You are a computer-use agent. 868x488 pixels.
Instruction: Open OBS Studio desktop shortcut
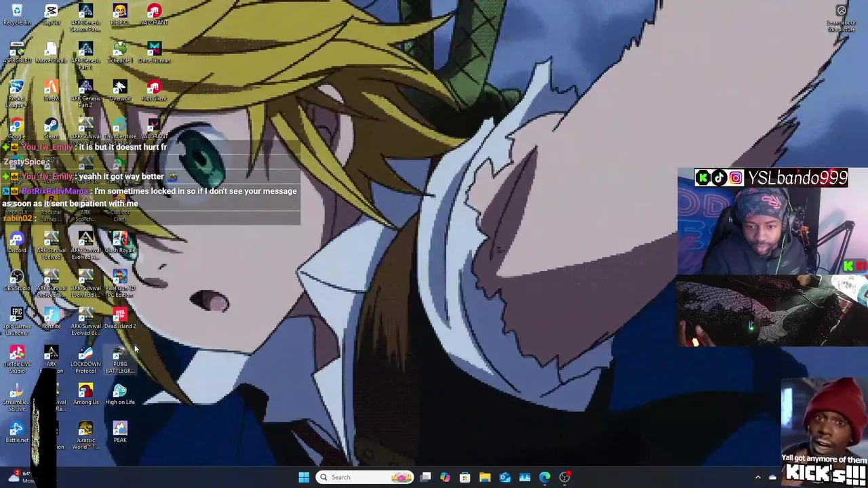click(17, 281)
